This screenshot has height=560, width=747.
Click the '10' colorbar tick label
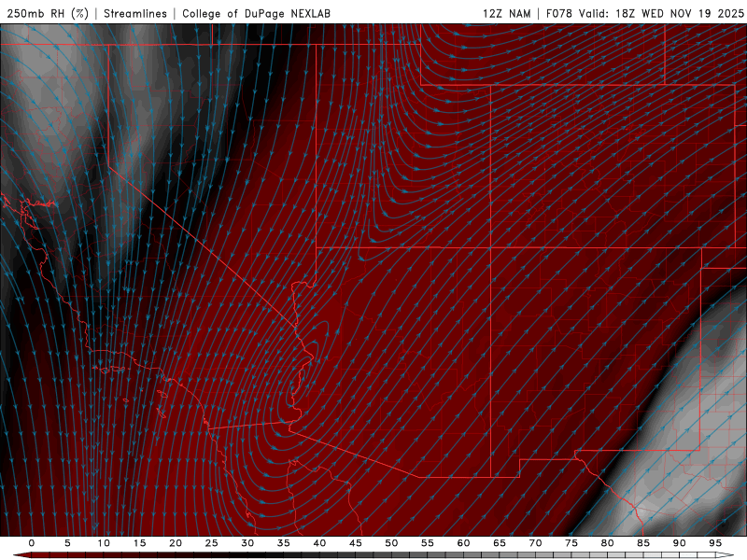104,543
